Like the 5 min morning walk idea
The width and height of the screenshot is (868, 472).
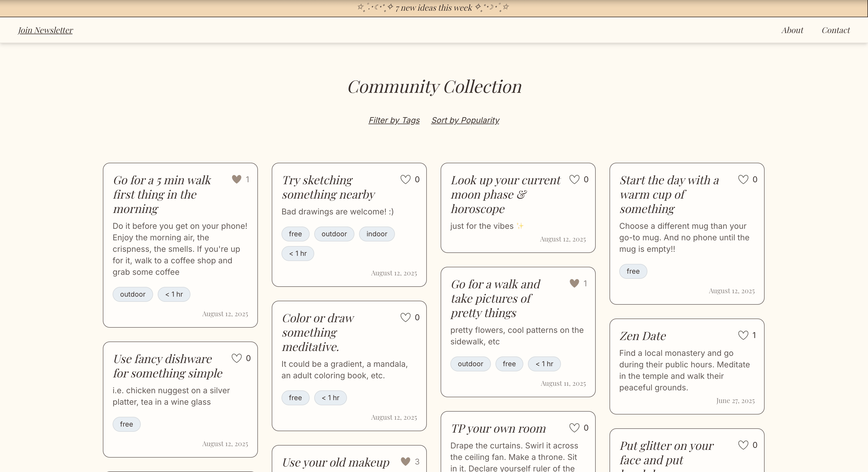237,179
